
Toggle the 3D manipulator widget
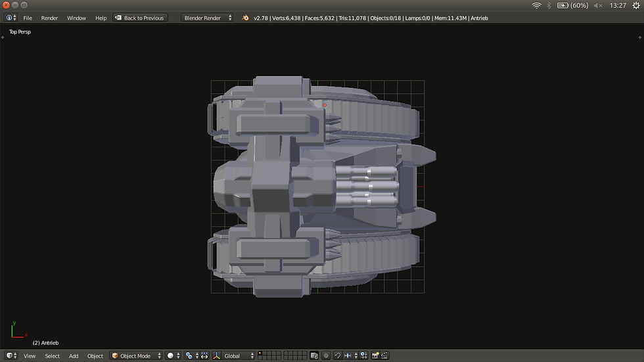[x=217, y=355]
